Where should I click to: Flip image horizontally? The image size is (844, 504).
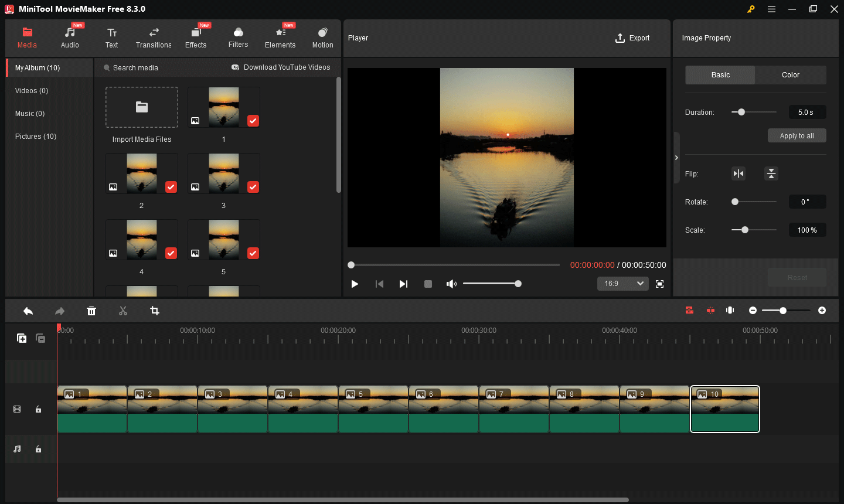pyautogui.click(x=738, y=173)
